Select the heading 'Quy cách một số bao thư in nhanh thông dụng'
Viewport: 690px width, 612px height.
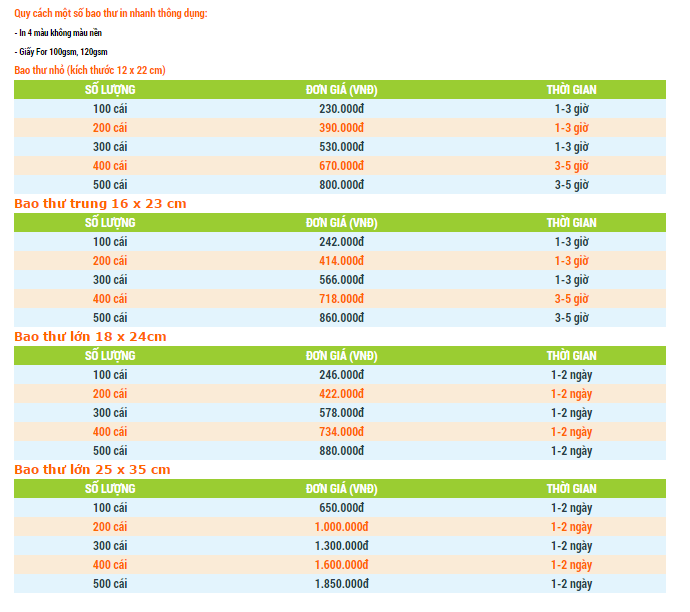110,13
